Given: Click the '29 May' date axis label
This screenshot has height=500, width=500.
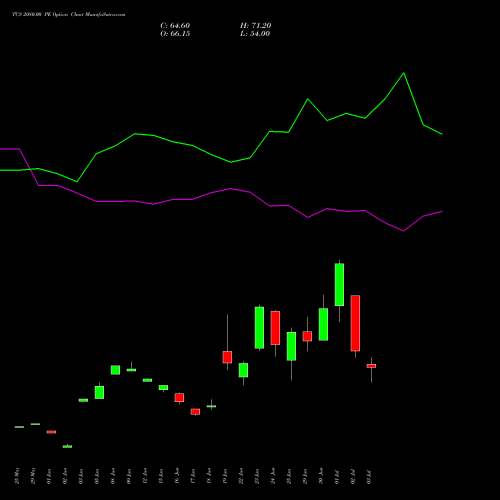Looking at the screenshot, I should coord(33,476).
